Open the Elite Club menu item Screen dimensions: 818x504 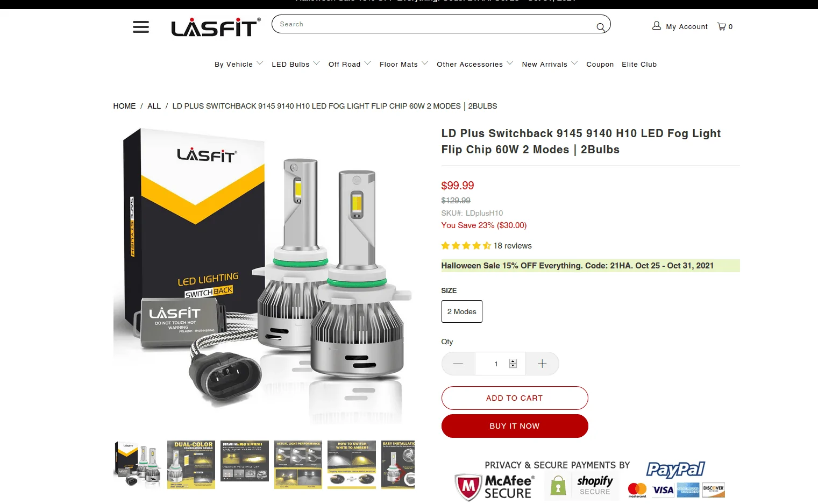639,64
